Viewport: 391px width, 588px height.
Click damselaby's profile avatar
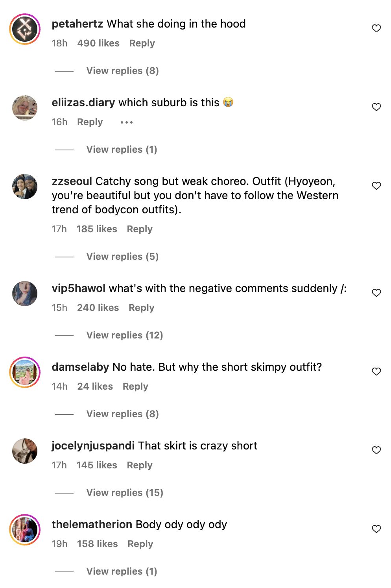pyautogui.click(x=25, y=372)
